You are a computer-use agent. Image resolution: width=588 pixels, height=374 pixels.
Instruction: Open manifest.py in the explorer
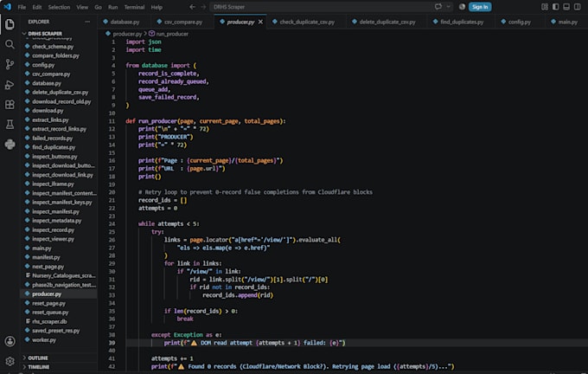click(x=46, y=257)
